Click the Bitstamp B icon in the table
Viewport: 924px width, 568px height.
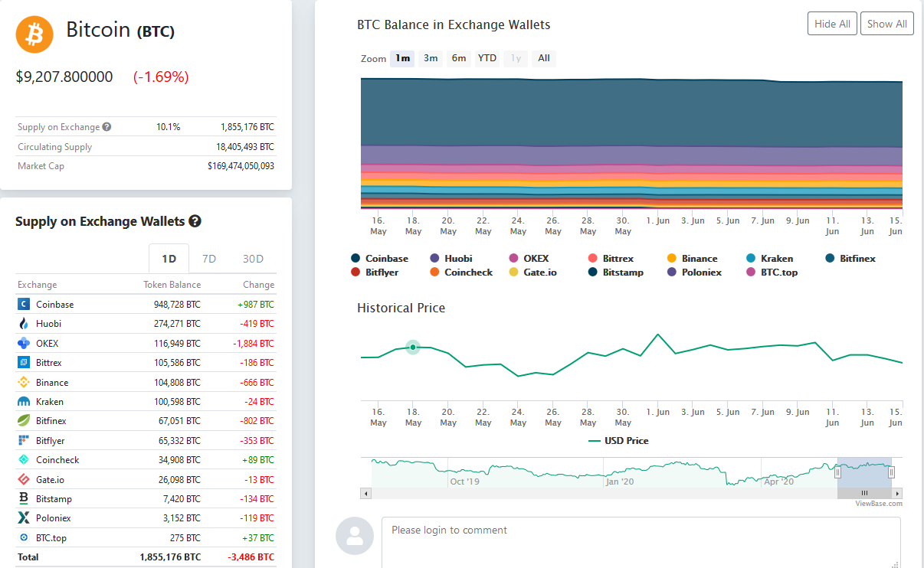23,498
